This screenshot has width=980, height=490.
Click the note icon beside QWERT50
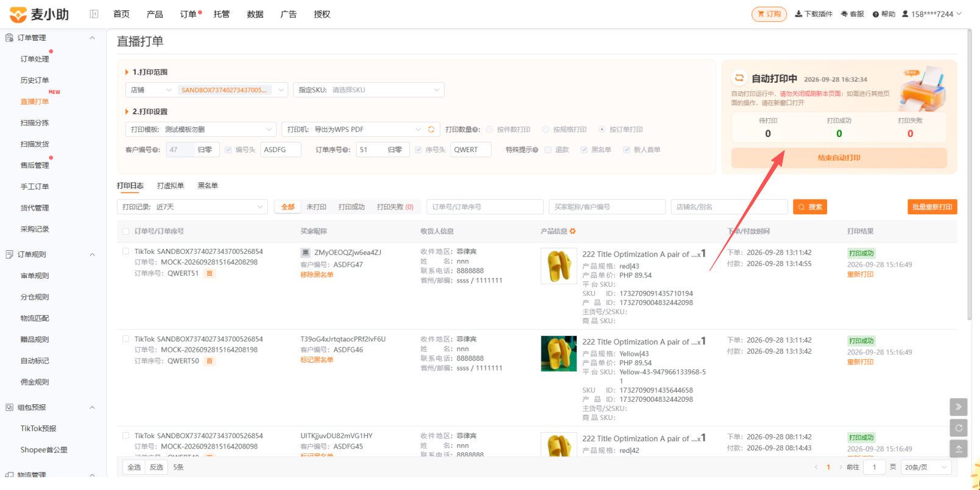coord(210,361)
